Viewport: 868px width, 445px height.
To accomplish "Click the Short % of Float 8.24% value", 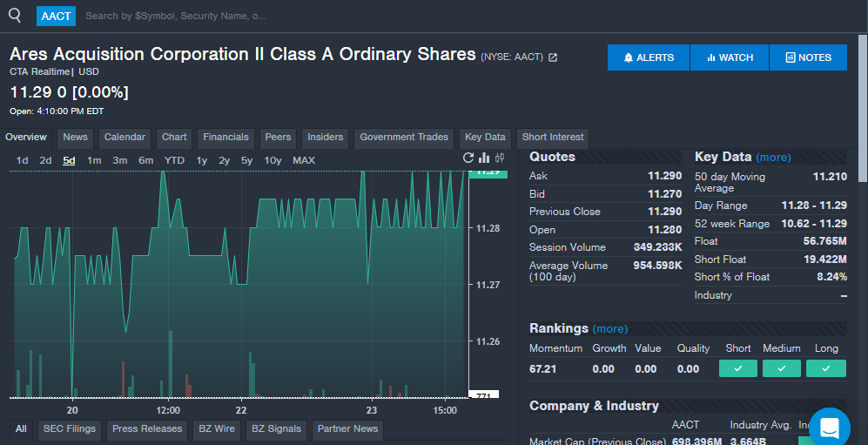I will click(x=832, y=277).
